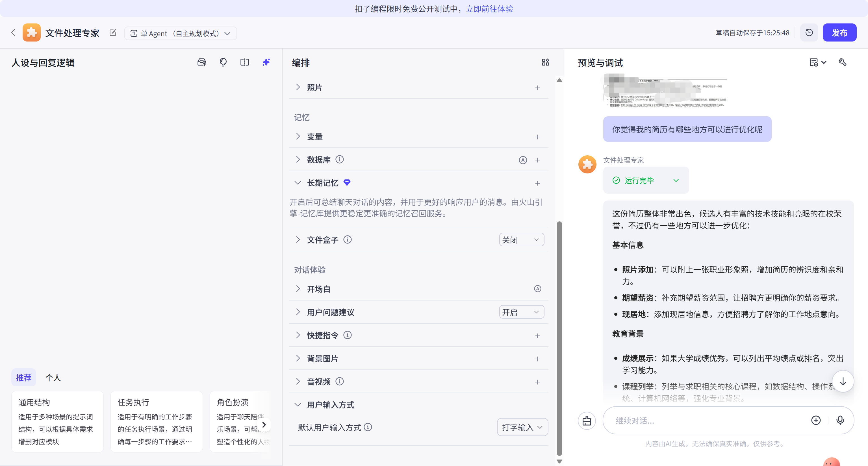Open the prompt library icon
Image resolution: width=868 pixels, height=466 pixels.
click(201, 62)
